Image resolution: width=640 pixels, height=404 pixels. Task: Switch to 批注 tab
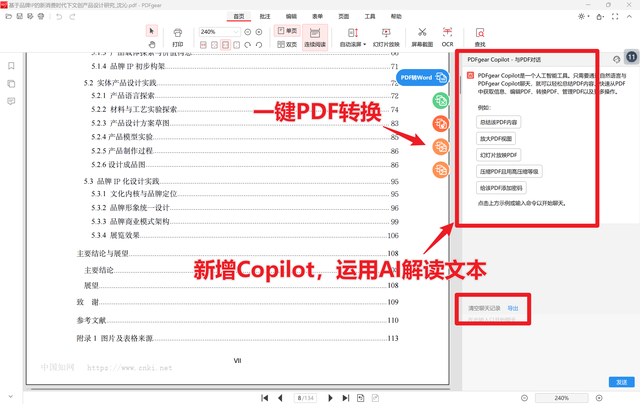265,16
